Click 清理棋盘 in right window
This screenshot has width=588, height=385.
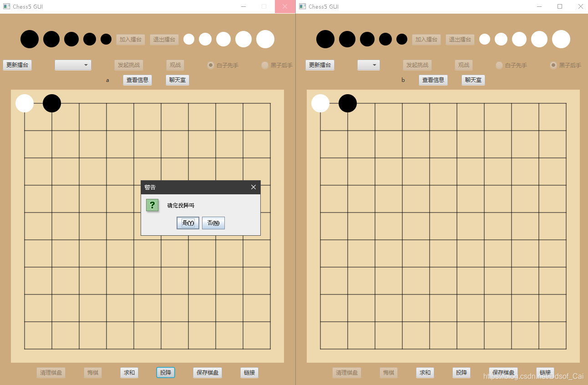pos(347,373)
